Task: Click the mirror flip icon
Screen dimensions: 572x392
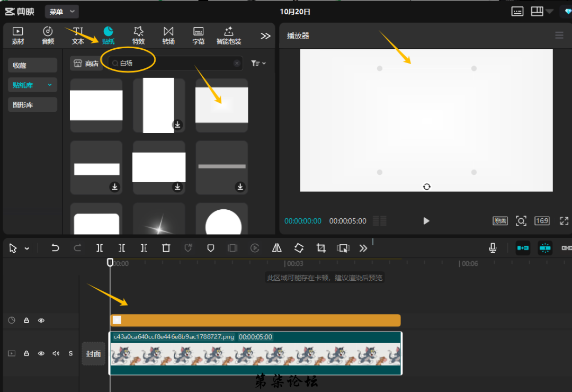Action: point(276,248)
